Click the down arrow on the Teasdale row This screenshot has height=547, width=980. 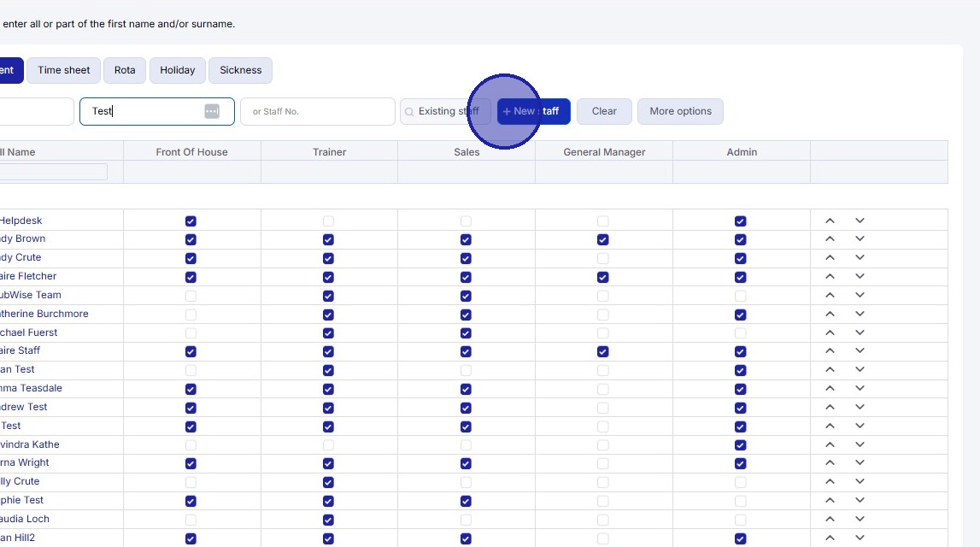(860, 388)
